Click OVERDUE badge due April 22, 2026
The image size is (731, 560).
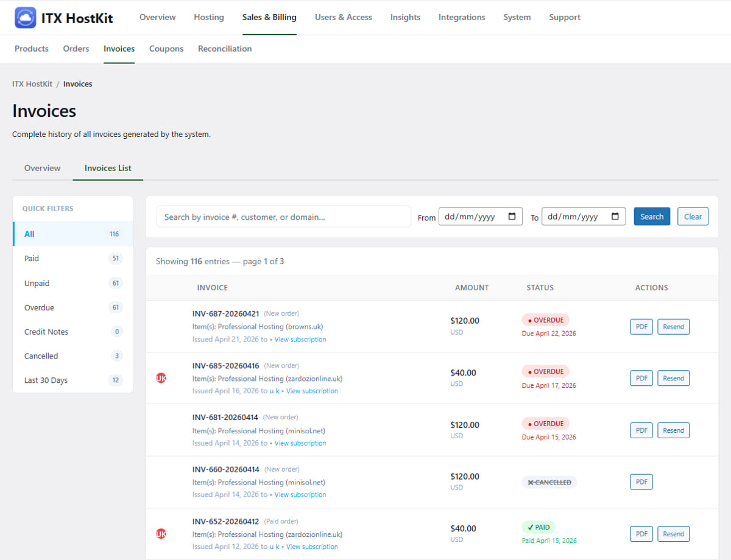545,320
